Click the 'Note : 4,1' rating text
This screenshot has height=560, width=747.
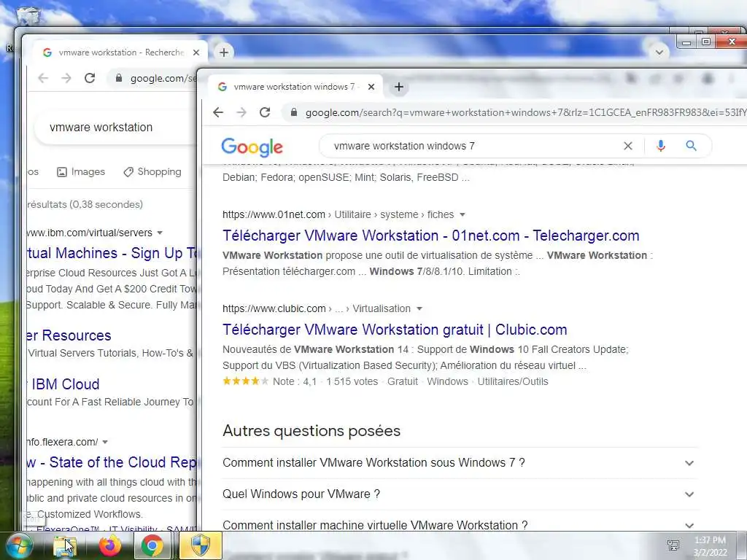(295, 381)
